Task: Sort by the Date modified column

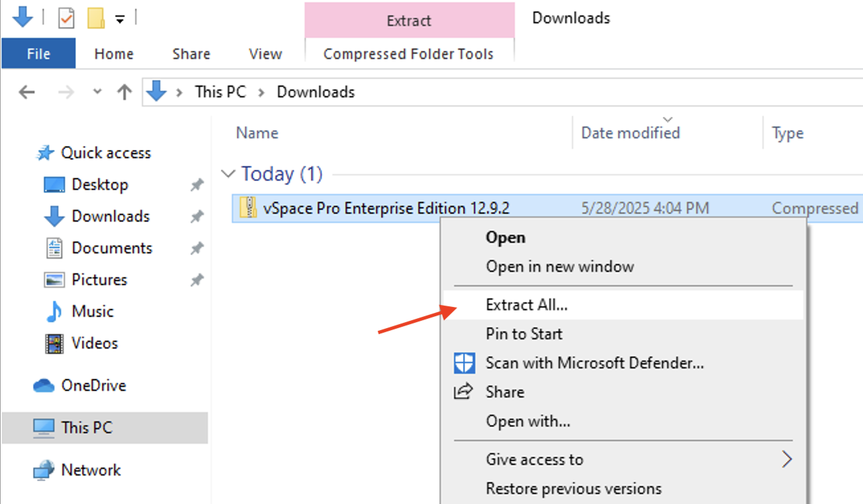Action: point(631,133)
